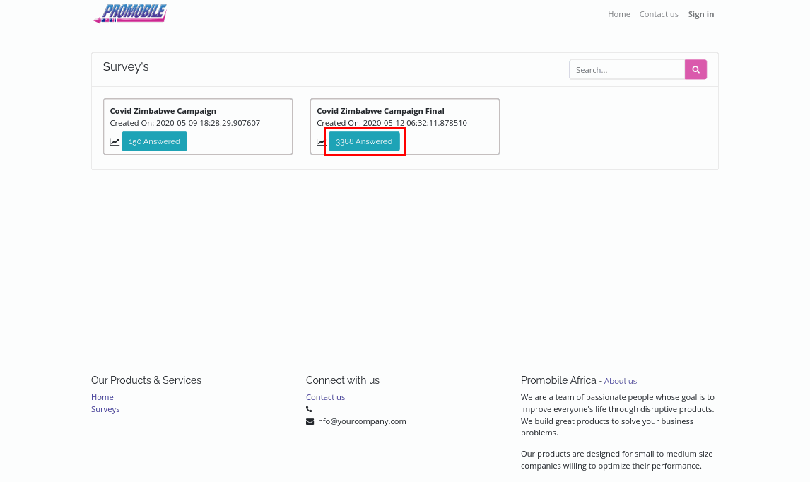Viewport: 810px width, 482px height.
Task: Click chart icon on Campaign Final card
Action: click(322, 142)
